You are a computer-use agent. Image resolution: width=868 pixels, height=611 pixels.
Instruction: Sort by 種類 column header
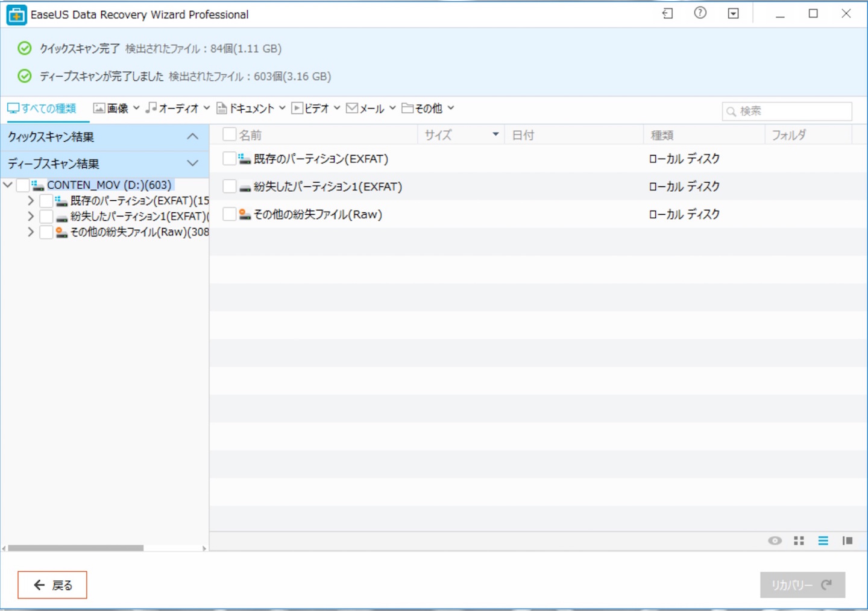(x=662, y=135)
